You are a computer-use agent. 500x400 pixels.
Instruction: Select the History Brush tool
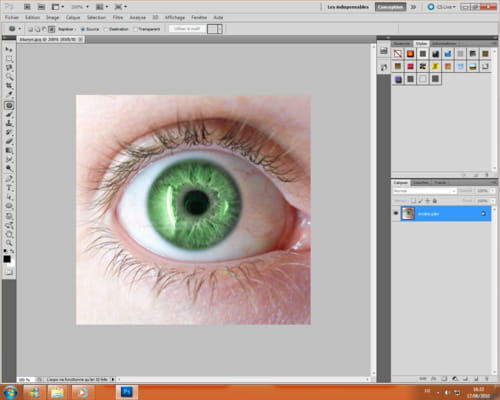click(x=9, y=133)
